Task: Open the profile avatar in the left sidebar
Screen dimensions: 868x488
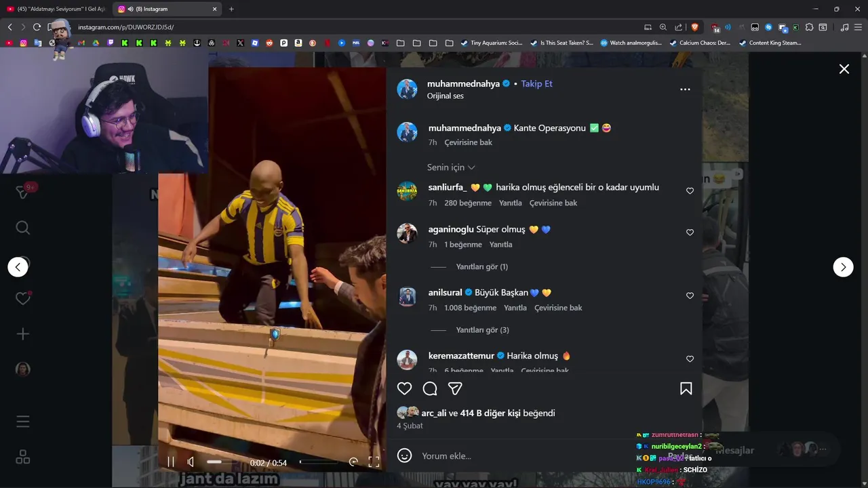Action: click(23, 369)
